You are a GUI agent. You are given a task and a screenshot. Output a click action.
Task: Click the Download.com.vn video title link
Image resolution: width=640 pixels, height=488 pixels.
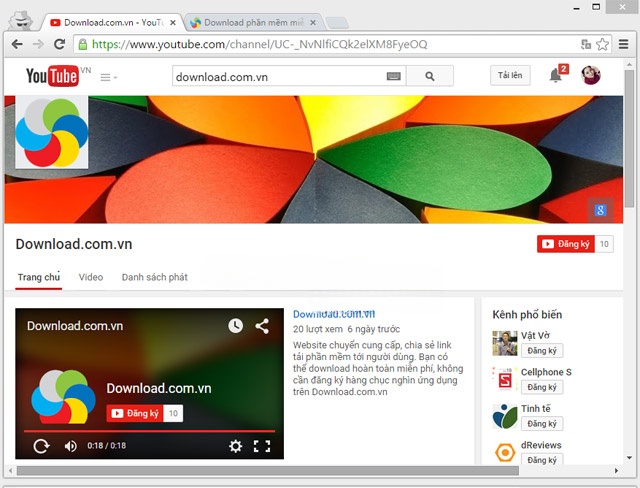pyautogui.click(x=334, y=314)
